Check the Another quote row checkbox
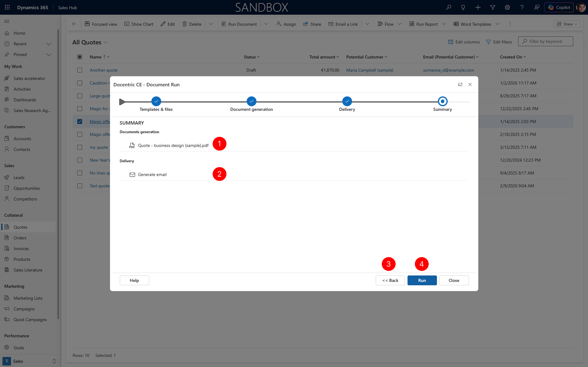This screenshot has height=367, width=588. [80, 70]
